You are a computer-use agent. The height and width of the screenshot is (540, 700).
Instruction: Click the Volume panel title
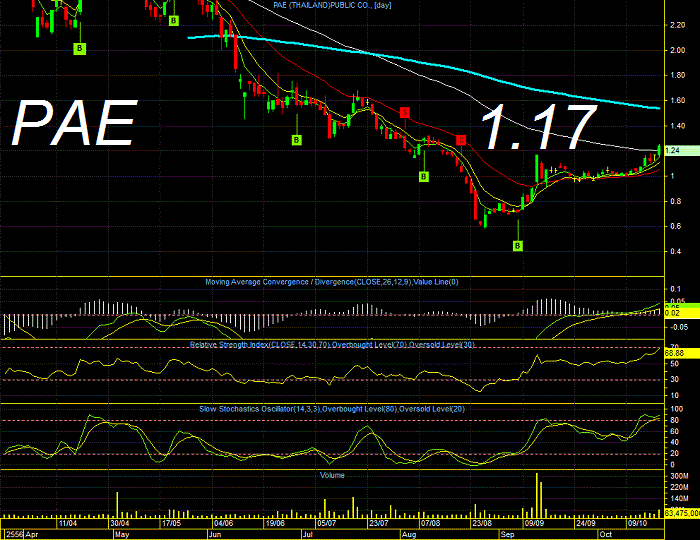pos(332,475)
